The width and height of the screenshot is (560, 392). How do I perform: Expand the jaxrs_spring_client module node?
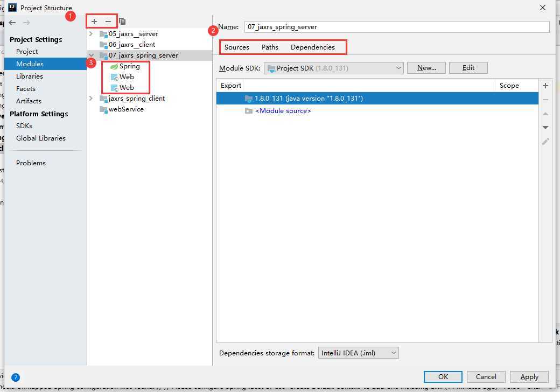point(91,98)
